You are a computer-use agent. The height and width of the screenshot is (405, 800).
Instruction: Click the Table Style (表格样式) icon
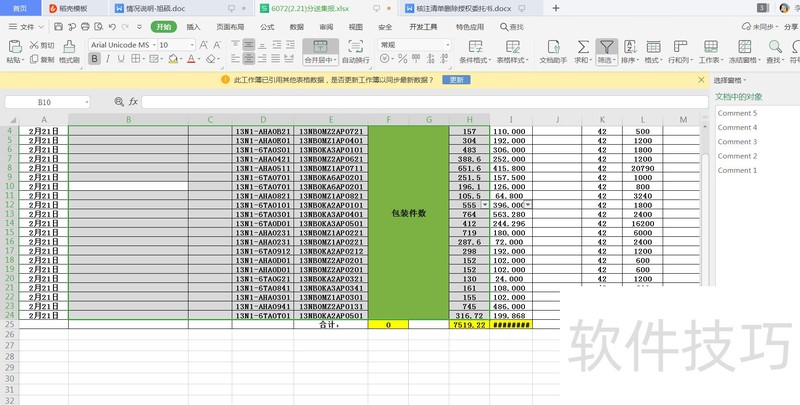[513, 46]
